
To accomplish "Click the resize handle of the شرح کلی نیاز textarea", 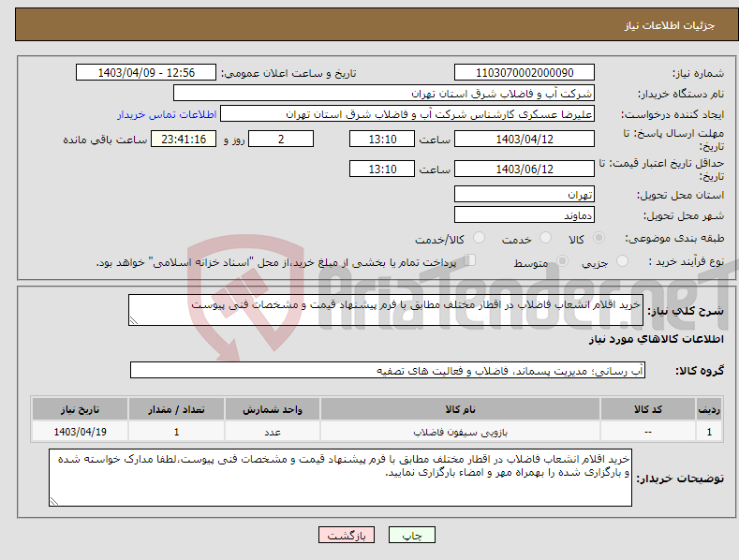I will pos(134,320).
